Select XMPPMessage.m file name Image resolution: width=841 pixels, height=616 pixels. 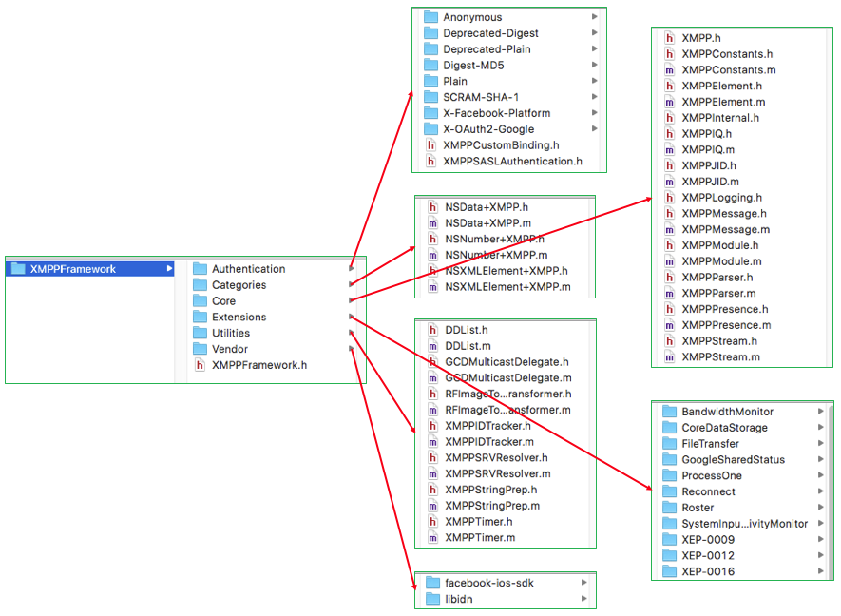point(726,229)
